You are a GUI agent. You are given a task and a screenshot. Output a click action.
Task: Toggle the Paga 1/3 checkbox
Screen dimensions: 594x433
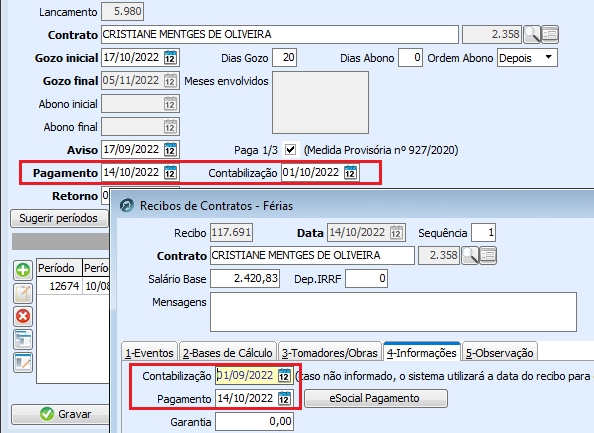click(291, 150)
